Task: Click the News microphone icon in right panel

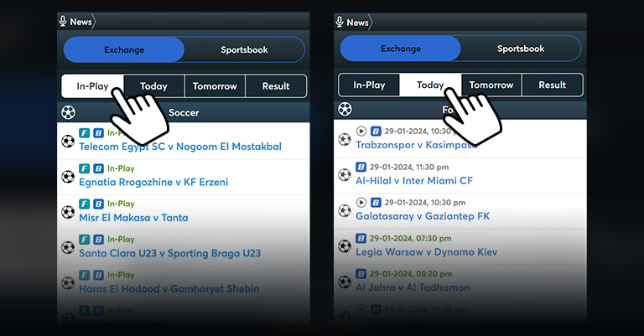Action: [x=340, y=22]
